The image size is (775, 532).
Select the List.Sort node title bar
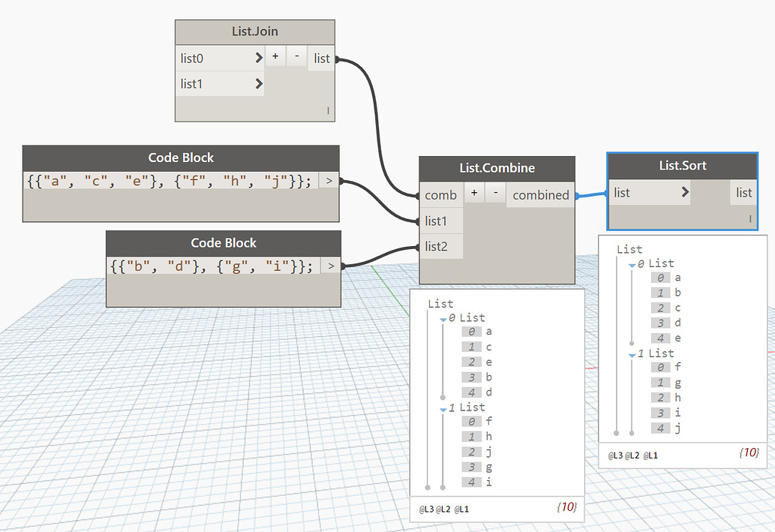click(x=681, y=165)
